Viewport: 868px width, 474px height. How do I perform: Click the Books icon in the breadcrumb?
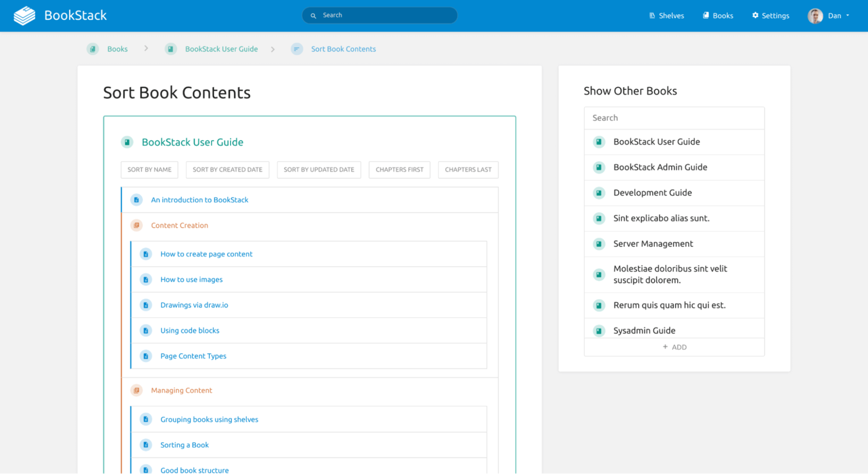(93, 49)
